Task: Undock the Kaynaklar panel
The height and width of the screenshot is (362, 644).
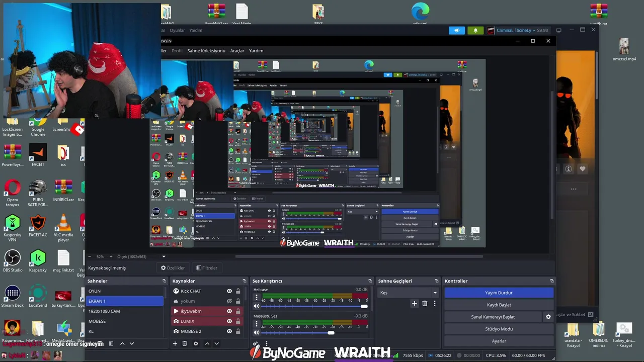Action: [x=245, y=281]
